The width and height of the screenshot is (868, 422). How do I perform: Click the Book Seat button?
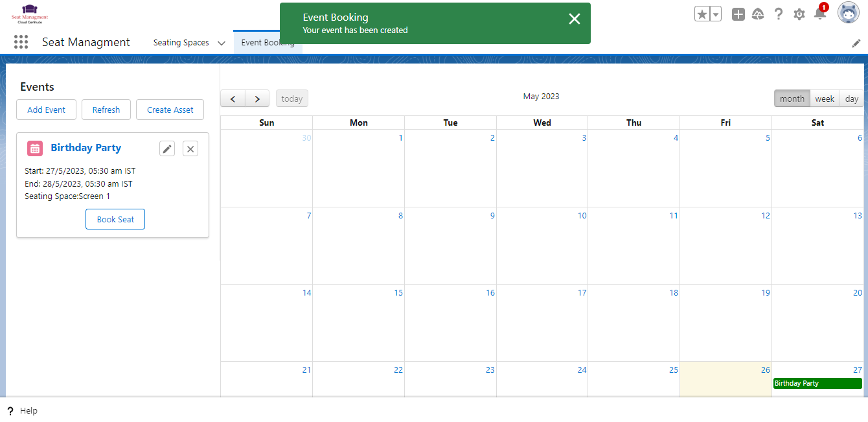click(115, 219)
